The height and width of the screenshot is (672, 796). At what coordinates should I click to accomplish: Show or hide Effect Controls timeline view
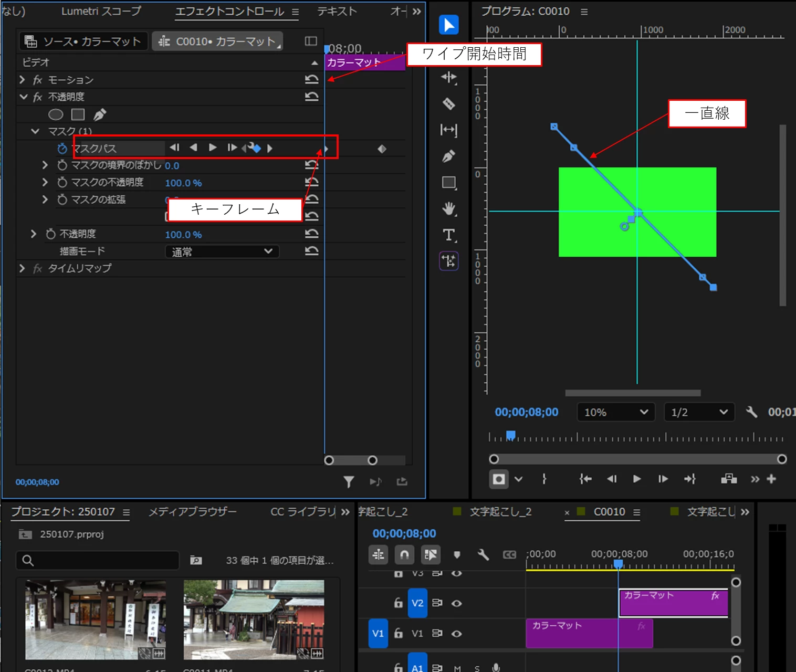[x=311, y=41]
